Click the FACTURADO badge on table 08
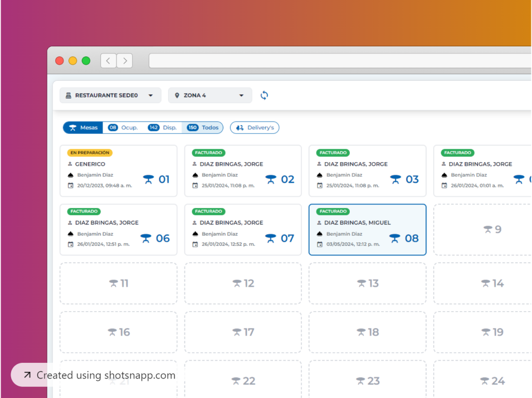 (333, 211)
